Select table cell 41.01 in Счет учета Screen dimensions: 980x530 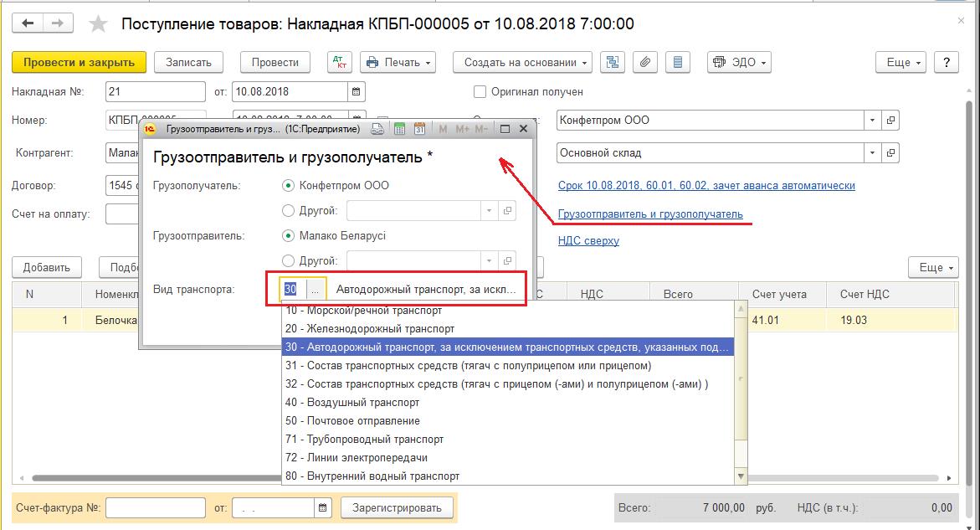click(782, 320)
